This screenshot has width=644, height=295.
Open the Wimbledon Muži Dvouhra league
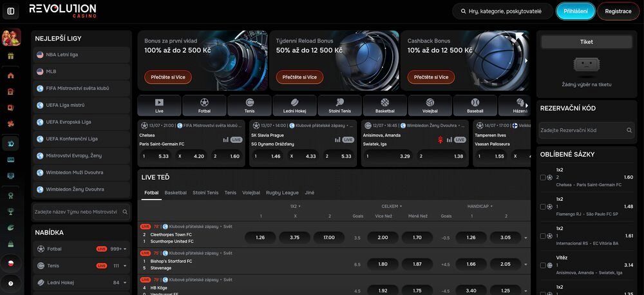(81, 173)
